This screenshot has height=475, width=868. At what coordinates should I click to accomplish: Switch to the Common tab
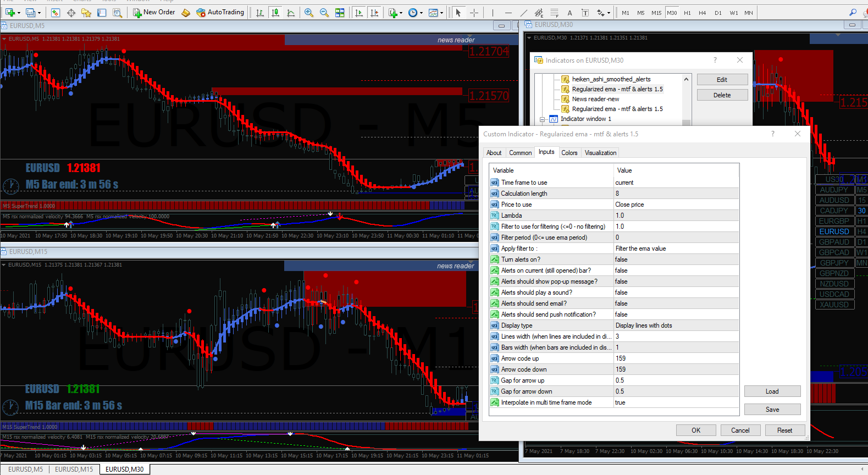(x=520, y=153)
